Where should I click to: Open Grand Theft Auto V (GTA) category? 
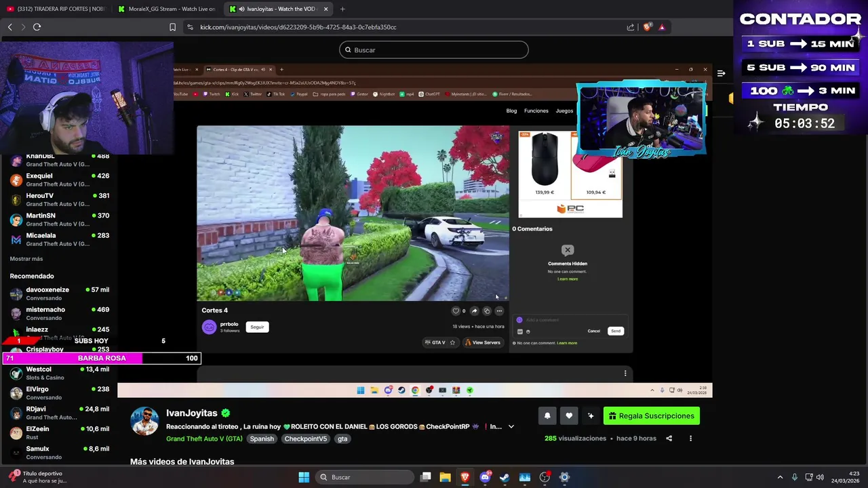[204, 439]
